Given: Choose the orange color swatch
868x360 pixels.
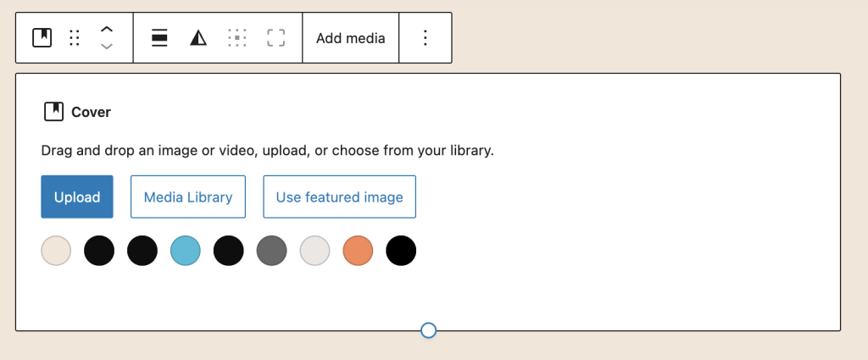Looking at the screenshot, I should pyautogui.click(x=358, y=251).
